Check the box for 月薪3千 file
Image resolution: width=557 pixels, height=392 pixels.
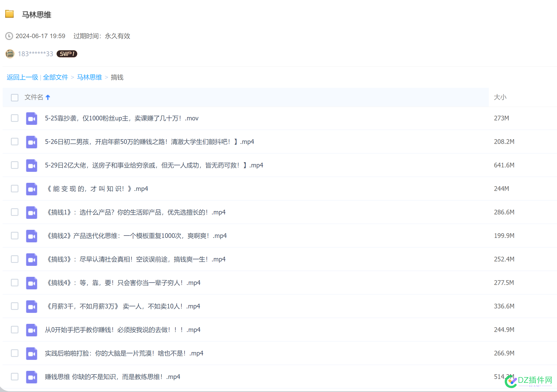point(15,306)
